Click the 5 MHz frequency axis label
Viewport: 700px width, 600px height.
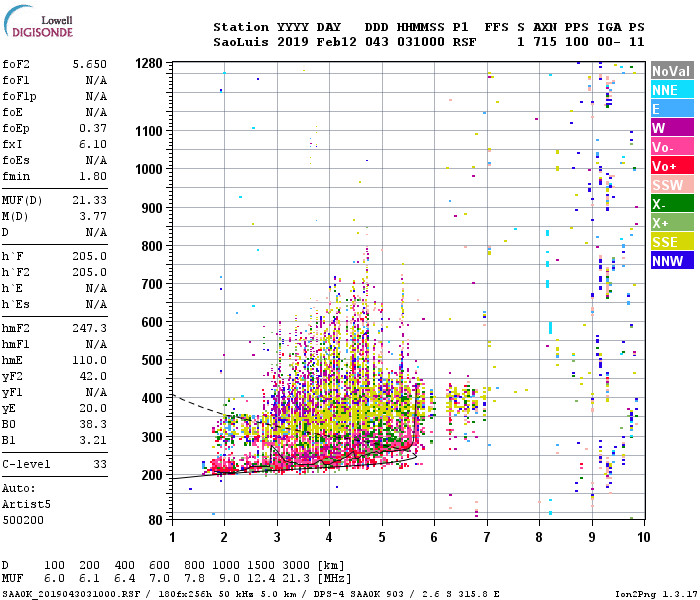click(382, 537)
